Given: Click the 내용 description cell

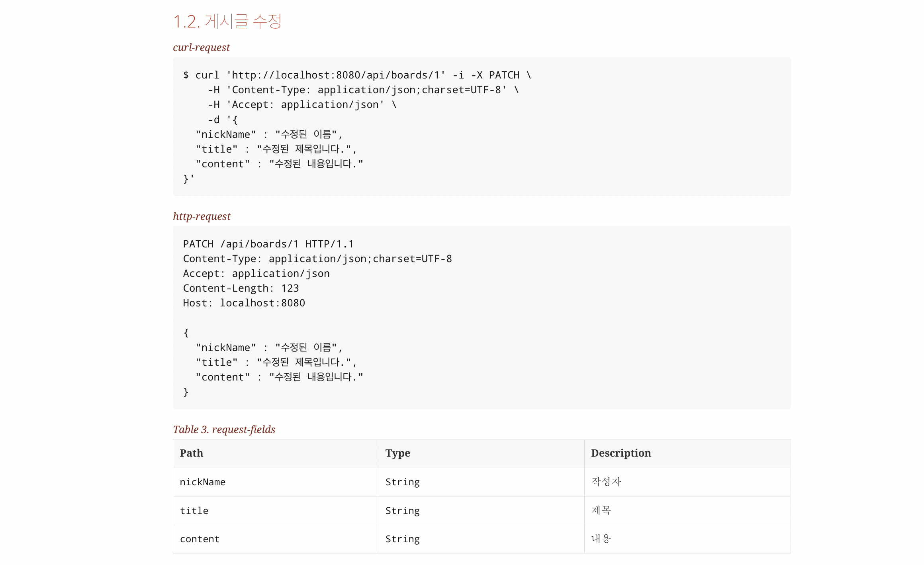Looking at the screenshot, I should (601, 539).
